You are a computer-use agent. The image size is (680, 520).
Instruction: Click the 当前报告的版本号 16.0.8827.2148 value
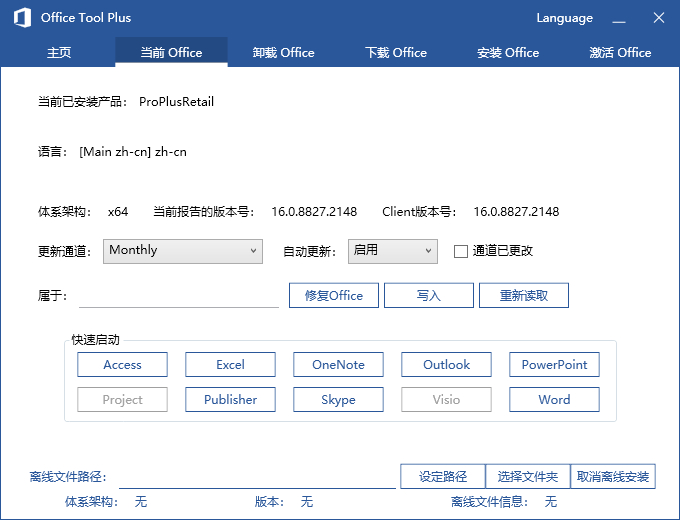coord(314,212)
